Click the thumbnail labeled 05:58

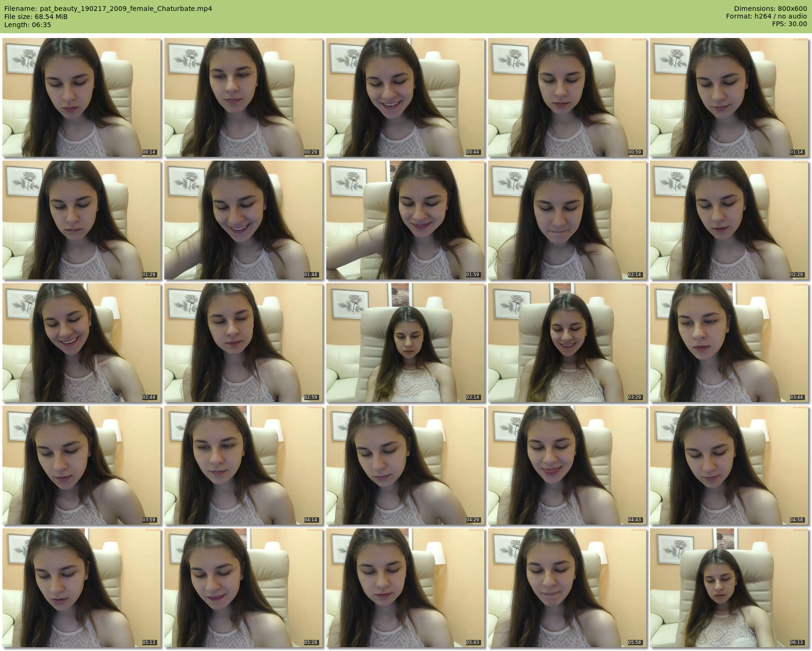[567, 588]
